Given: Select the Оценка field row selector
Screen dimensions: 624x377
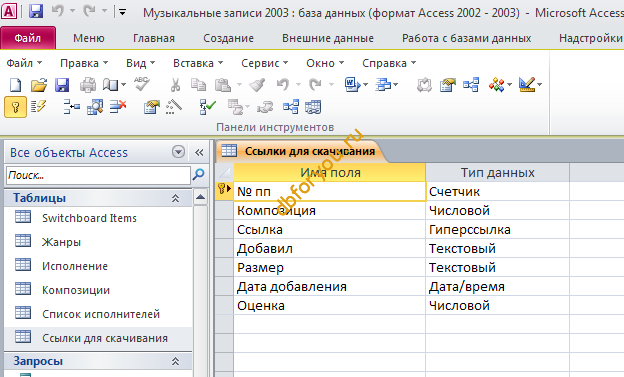Looking at the screenshot, I should 224,306.
